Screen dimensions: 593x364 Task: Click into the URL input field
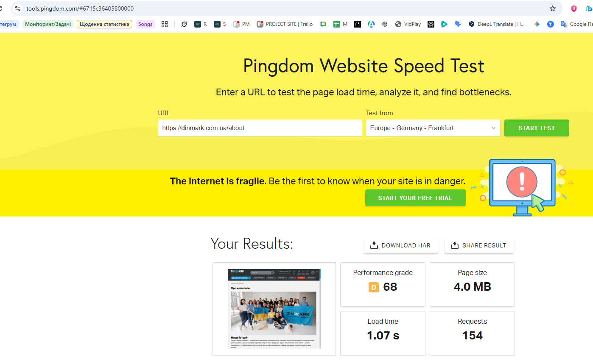pyautogui.click(x=260, y=128)
